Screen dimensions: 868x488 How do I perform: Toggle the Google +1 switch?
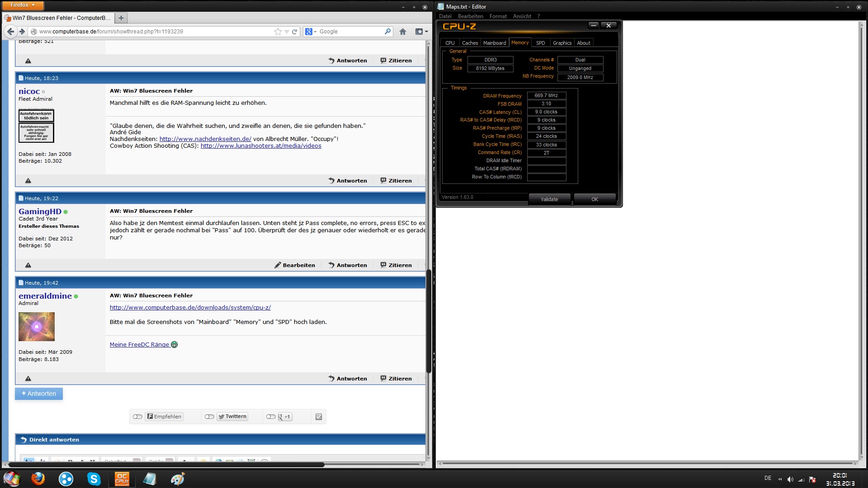271,417
